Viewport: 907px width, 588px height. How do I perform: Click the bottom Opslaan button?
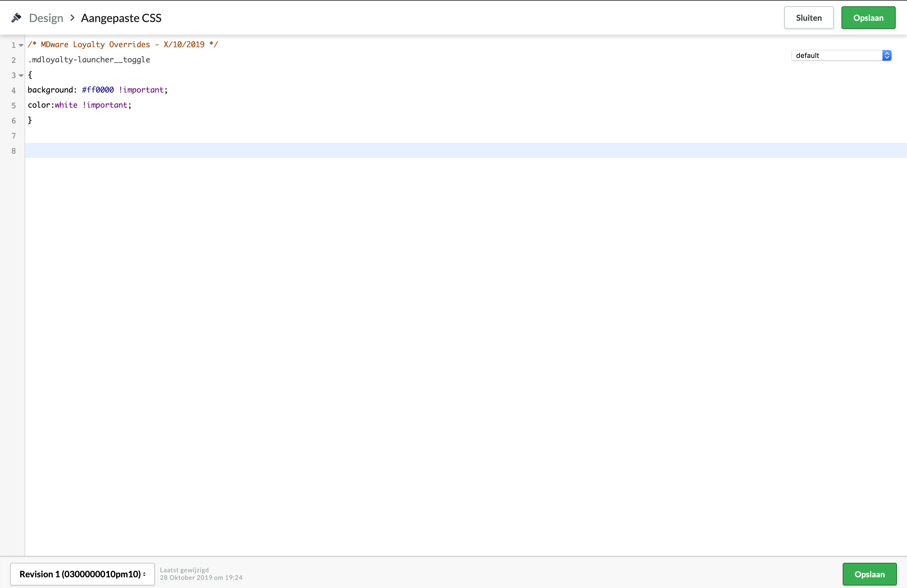pyautogui.click(x=869, y=574)
